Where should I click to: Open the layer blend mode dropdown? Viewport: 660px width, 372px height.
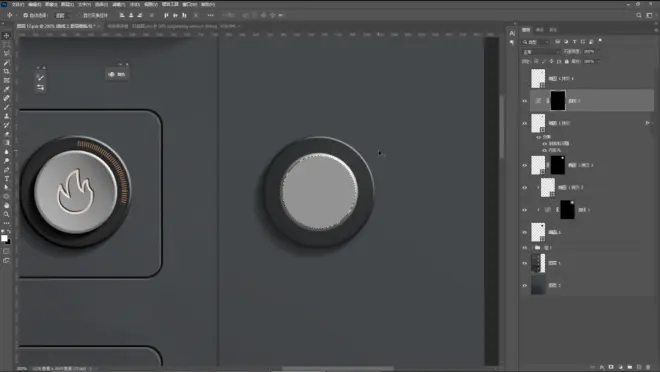tap(540, 52)
